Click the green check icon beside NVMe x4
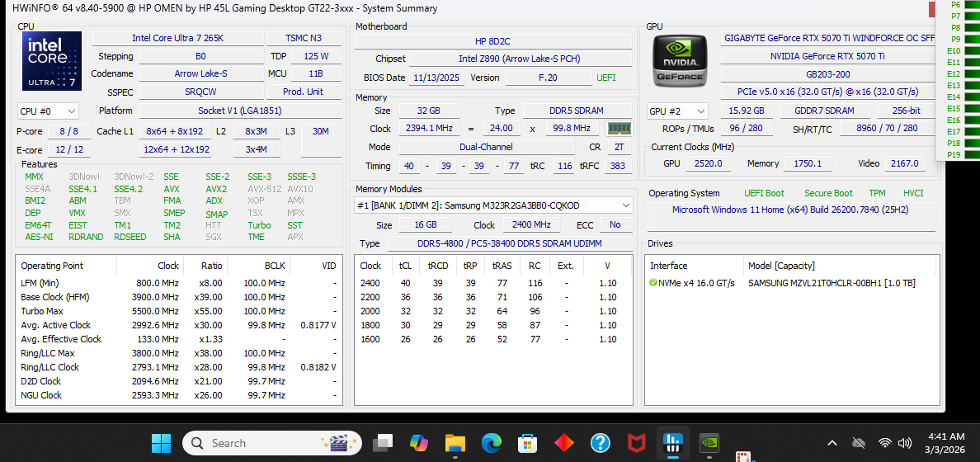This screenshot has width=980, height=462. coord(654,283)
